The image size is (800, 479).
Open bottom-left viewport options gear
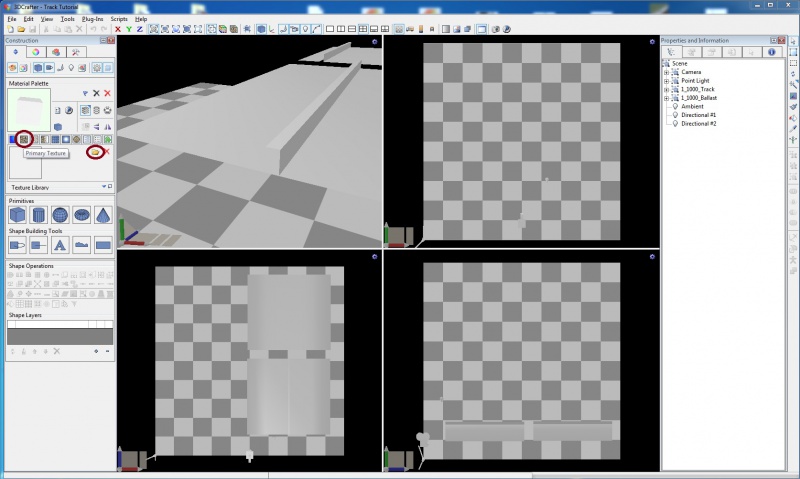click(374, 257)
